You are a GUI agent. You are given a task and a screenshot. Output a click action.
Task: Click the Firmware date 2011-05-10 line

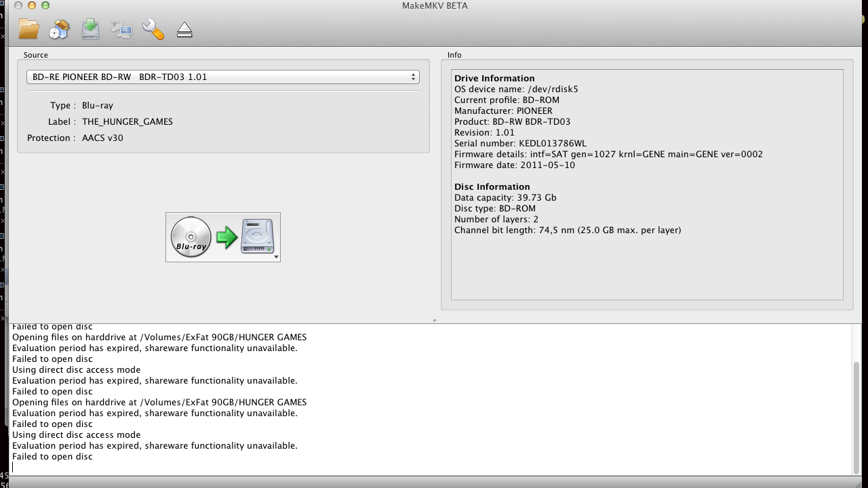[x=515, y=165]
